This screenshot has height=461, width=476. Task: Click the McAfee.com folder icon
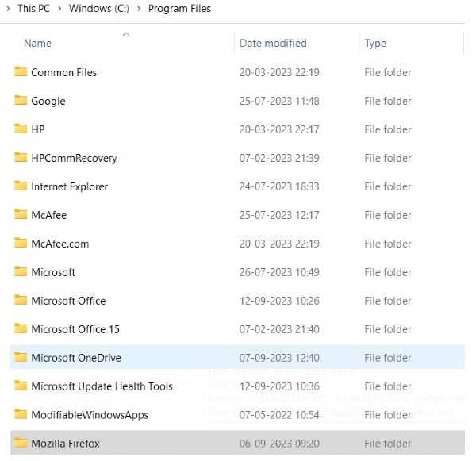point(21,243)
